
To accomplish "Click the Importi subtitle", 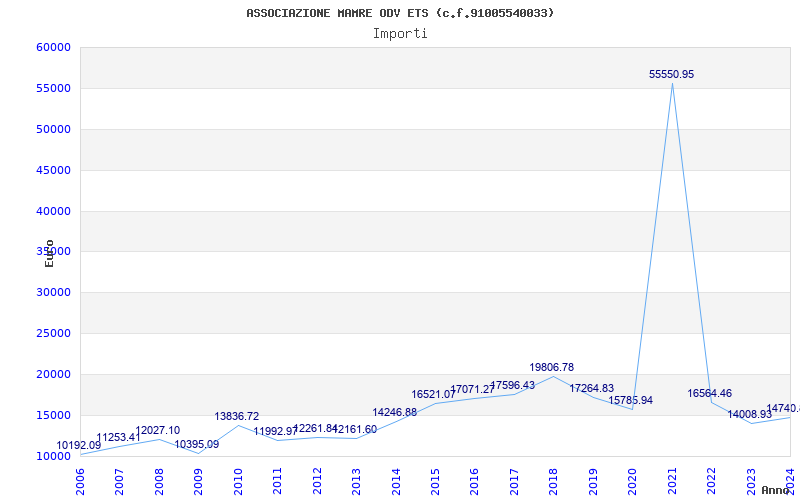I will (x=400, y=34).
